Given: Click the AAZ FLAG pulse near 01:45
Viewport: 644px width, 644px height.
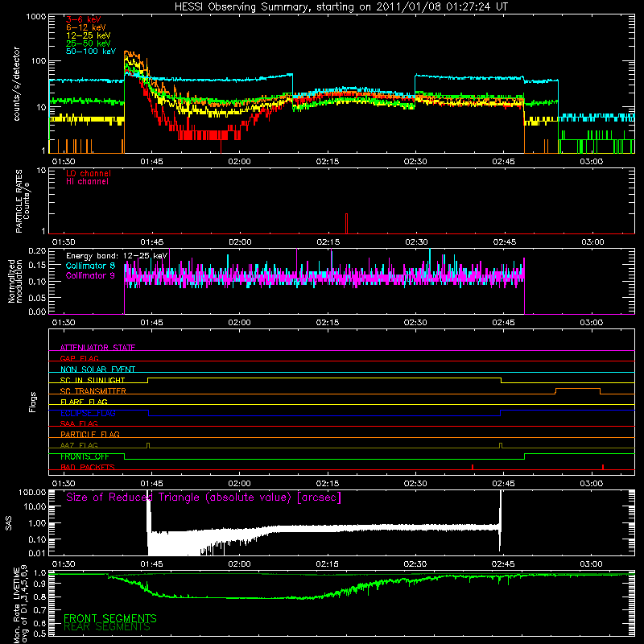Looking at the screenshot, I should pos(148,446).
